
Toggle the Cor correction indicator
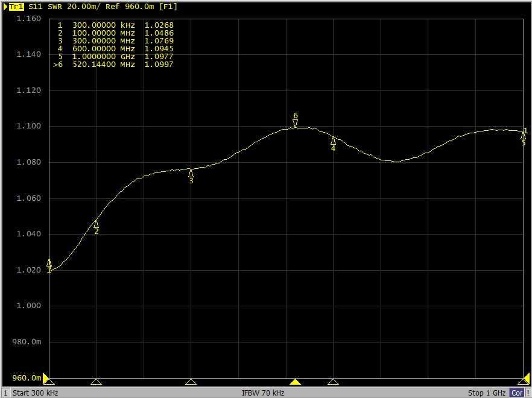tap(517, 393)
